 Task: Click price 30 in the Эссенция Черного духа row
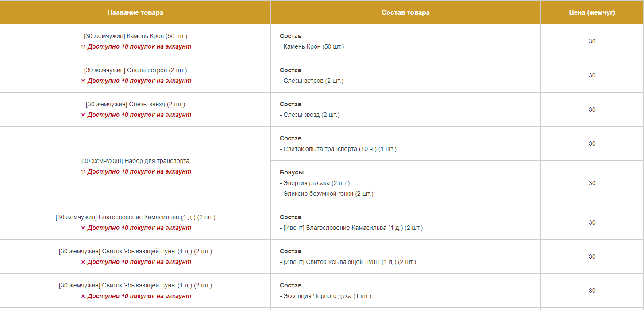click(592, 291)
